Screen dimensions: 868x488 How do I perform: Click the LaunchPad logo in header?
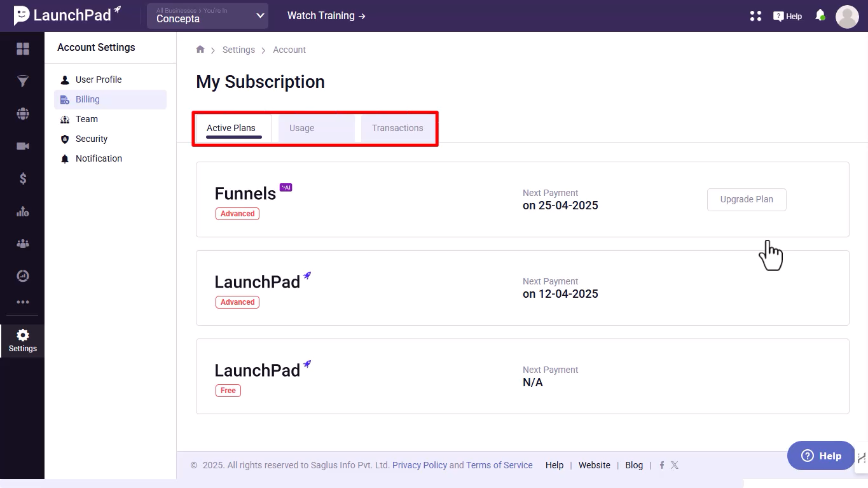(67, 15)
